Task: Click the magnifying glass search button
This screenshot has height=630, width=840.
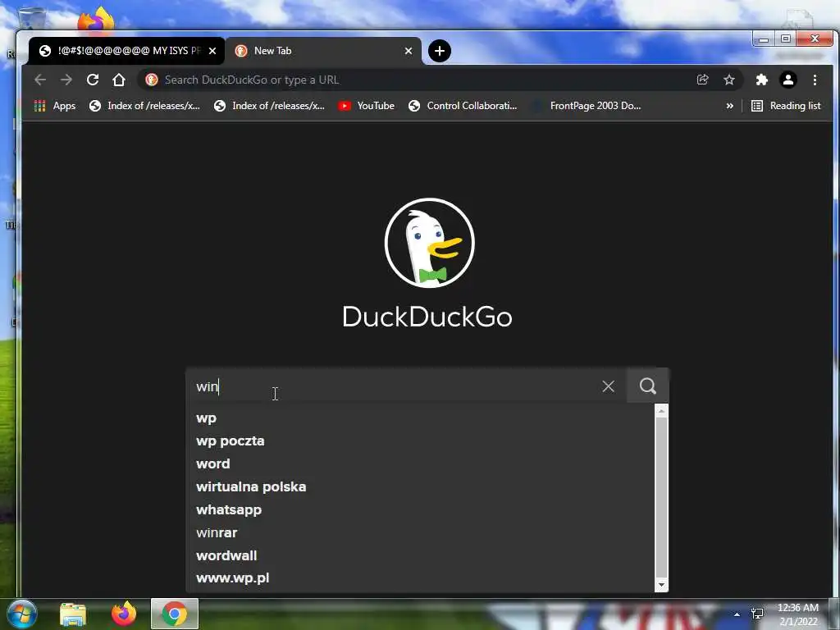Action: 648,386
